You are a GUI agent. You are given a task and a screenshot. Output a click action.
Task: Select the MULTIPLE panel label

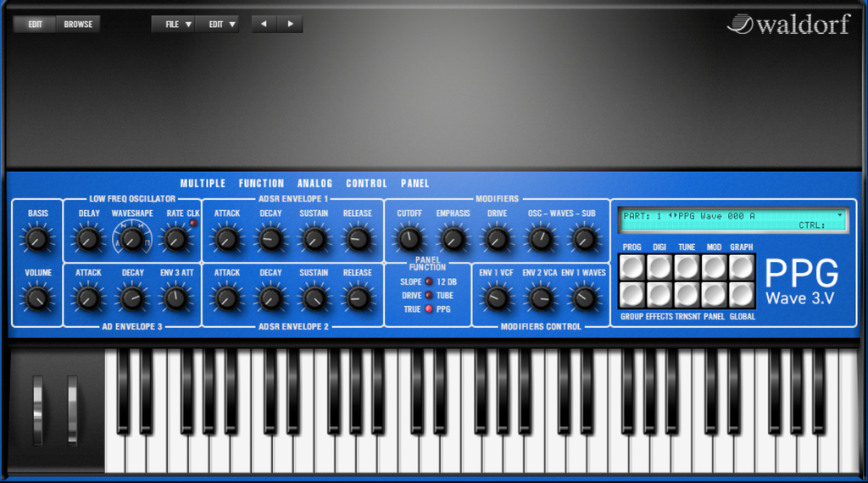point(203,183)
